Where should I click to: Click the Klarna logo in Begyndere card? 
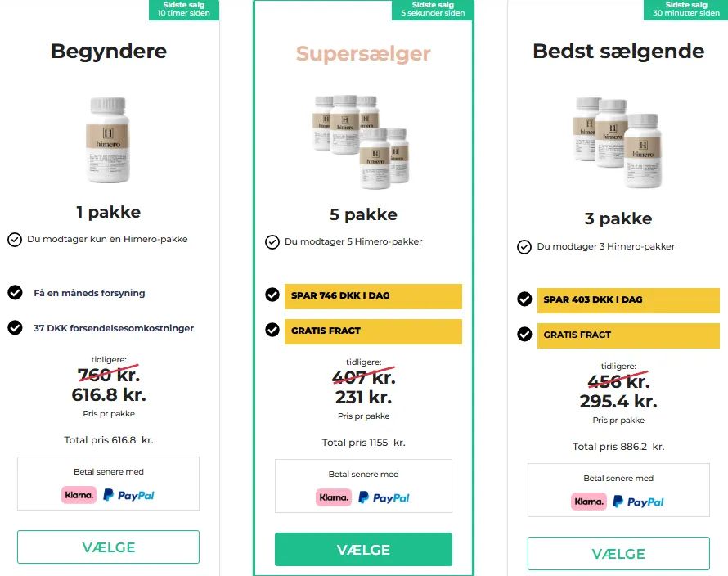79,495
